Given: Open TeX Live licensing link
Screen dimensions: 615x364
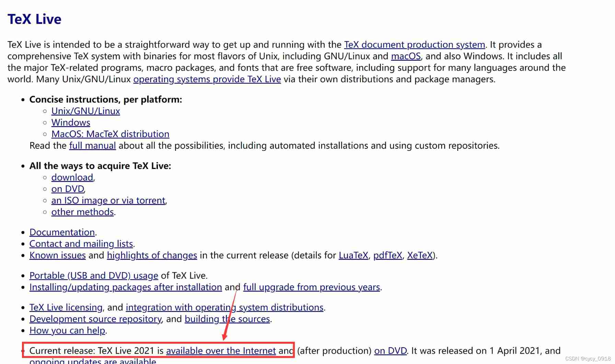Looking at the screenshot, I should click(66, 307).
